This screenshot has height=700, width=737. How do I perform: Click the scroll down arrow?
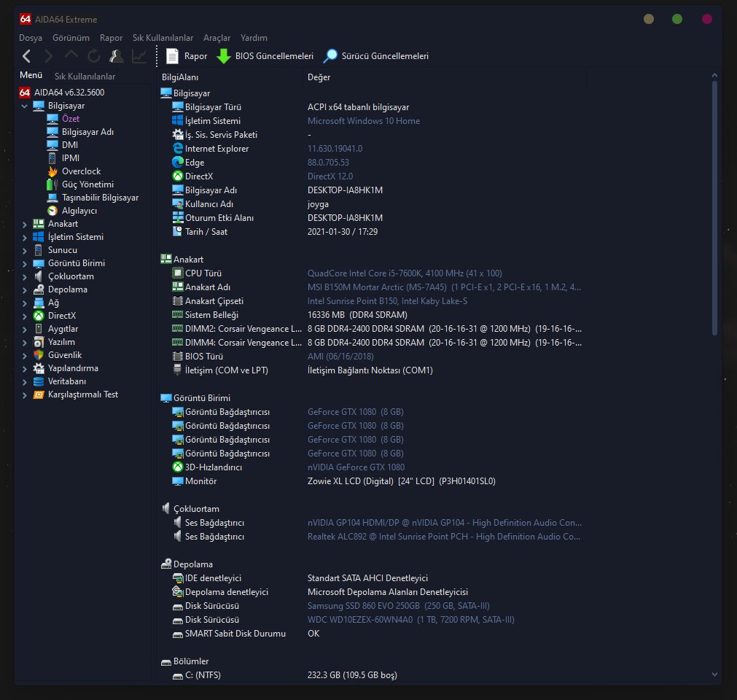coord(714,674)
